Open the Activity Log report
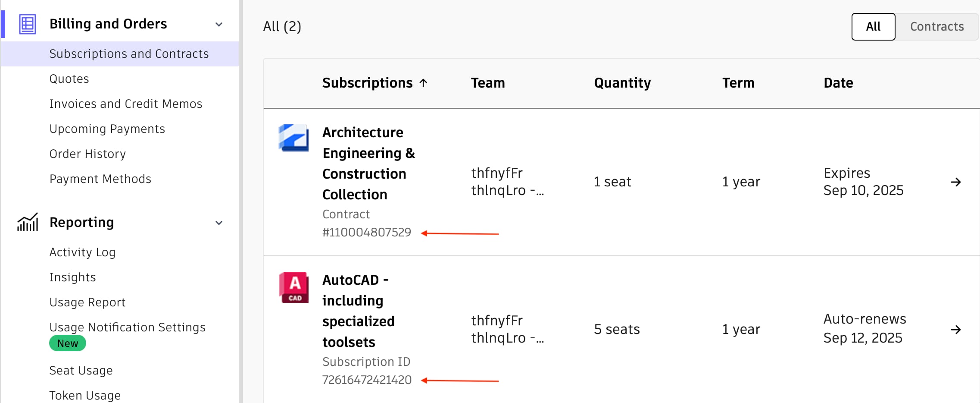 coord(82,252)
